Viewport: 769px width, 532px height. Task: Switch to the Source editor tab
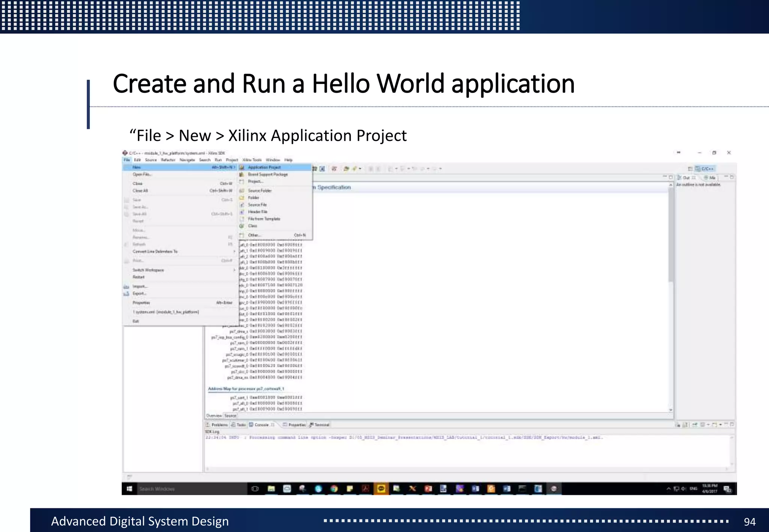230,416
